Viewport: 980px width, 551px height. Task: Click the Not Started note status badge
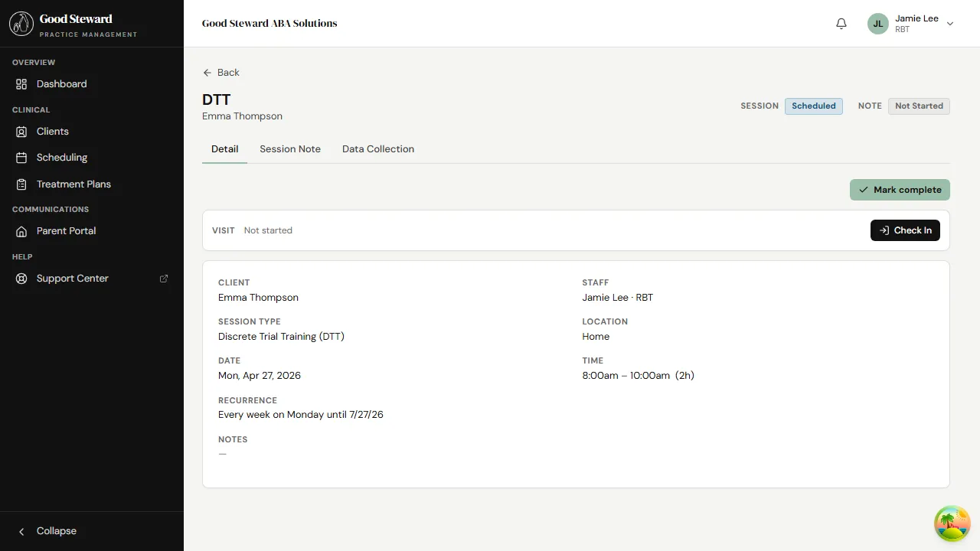pyautogui.click(x=919, y=106)
